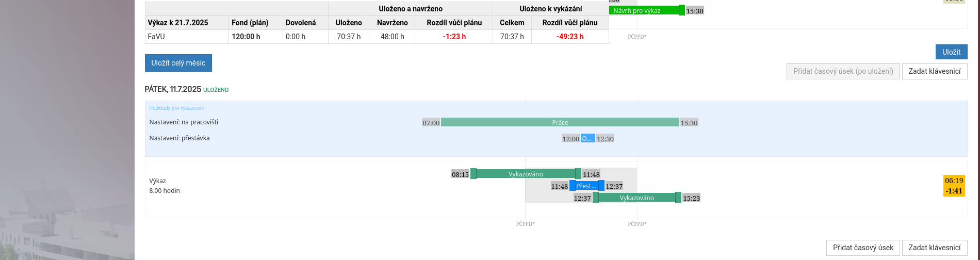Click the disabled Přidat časový úsek (po uložení)
The image size is (980, 260).
[843, 71]
